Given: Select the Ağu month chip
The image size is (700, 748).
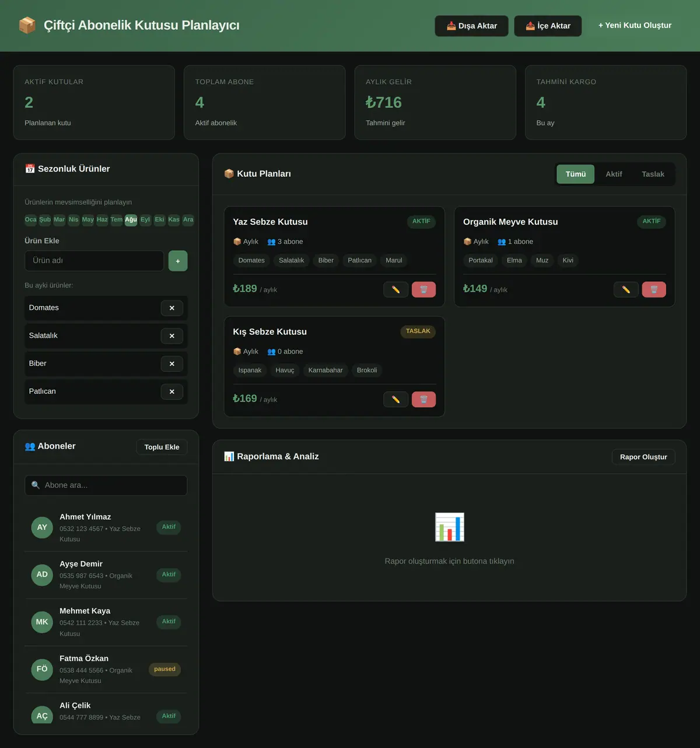Looking at the screenshot, I should [x=131, y=220].
